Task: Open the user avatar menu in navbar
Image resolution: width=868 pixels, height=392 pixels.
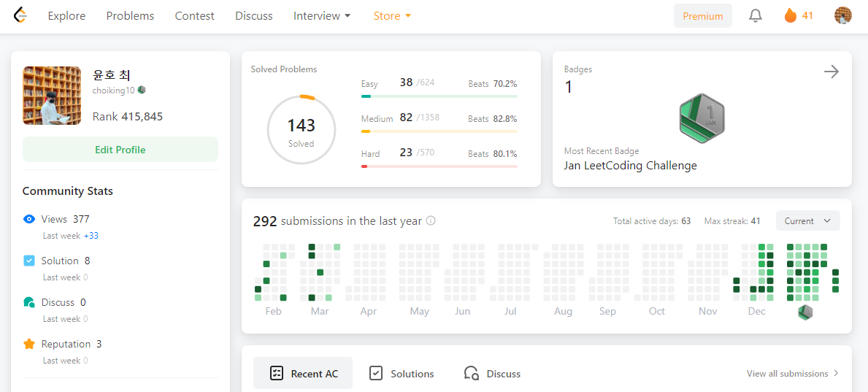Action: [x=842, y=15]
